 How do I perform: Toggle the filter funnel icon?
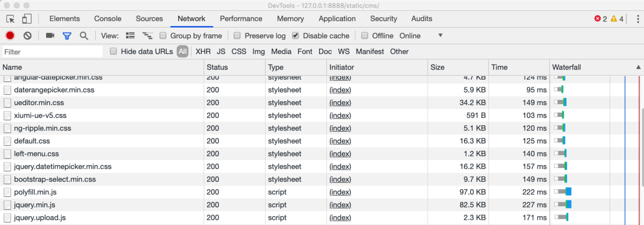pyautogui.click(x=67, y=36)
